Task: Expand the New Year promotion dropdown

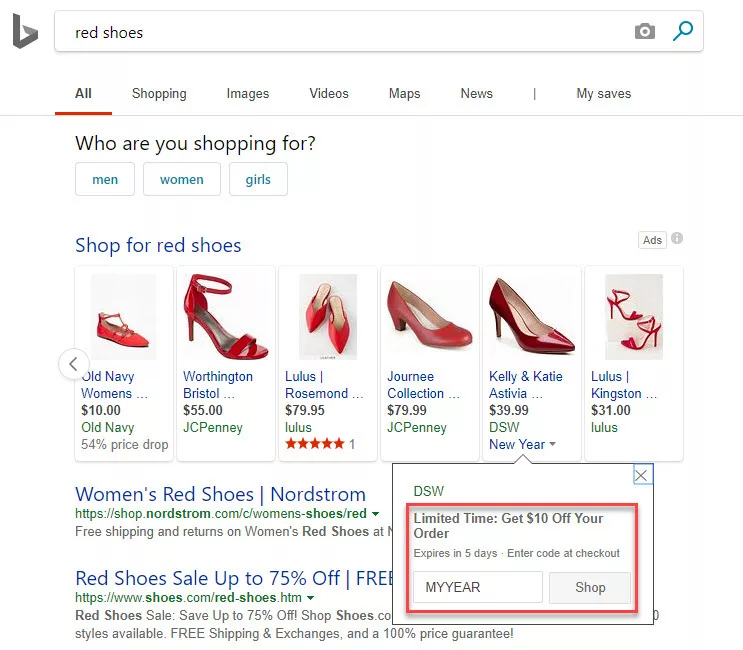Action: pyautogui.click(x=522, y=444)
